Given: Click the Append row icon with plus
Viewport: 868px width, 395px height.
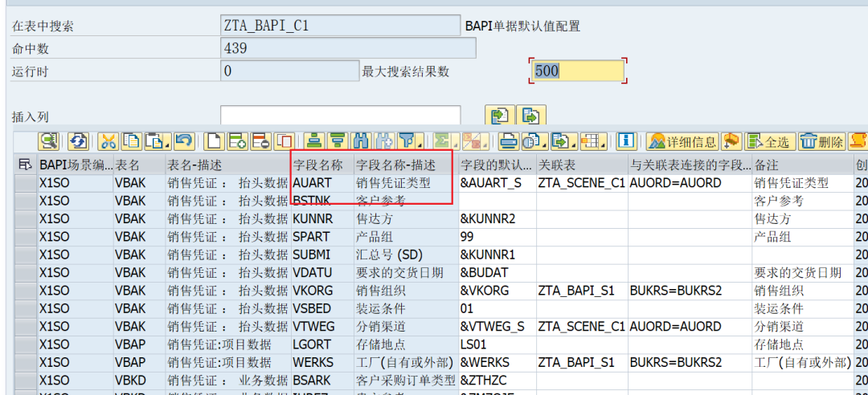Looking at the screenshot, I should point(238,141).
